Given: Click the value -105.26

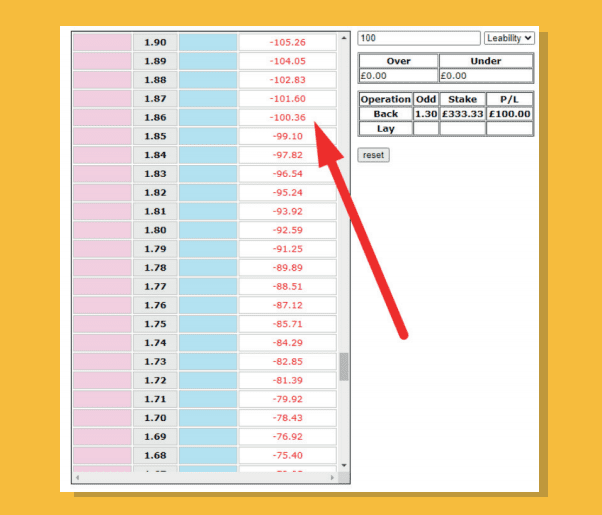Looking at the screenshot, I should [288, 42].
